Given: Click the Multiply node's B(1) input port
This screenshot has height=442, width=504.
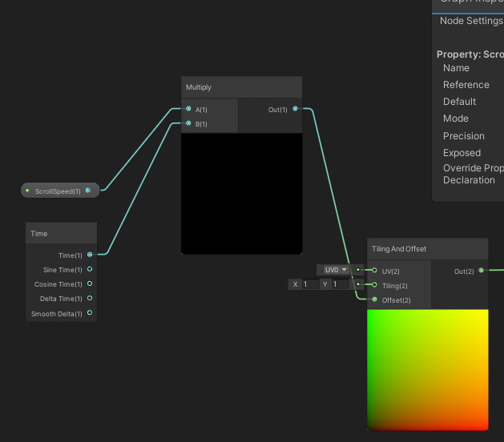Looking at the screenshot, I should point(188,124).
